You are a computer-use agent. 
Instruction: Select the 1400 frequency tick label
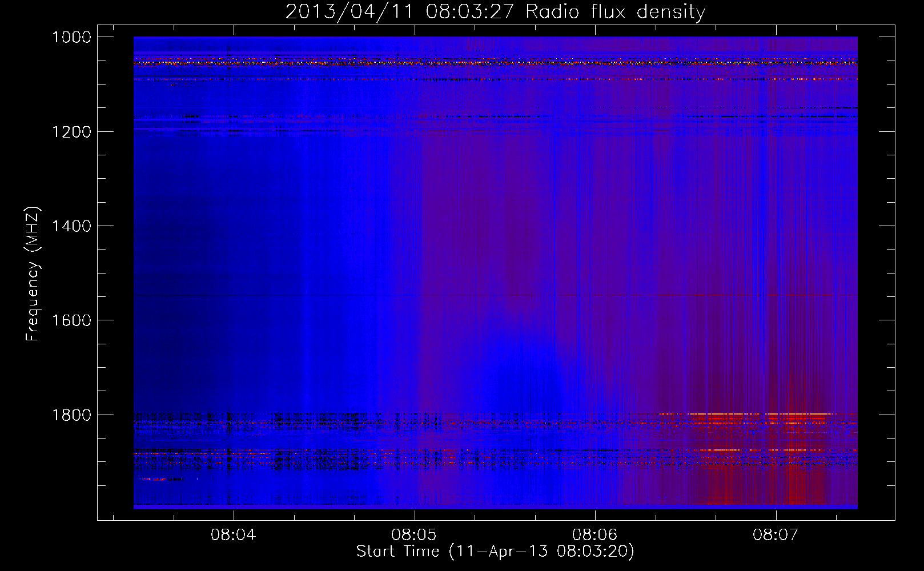(x=71, y=226)
